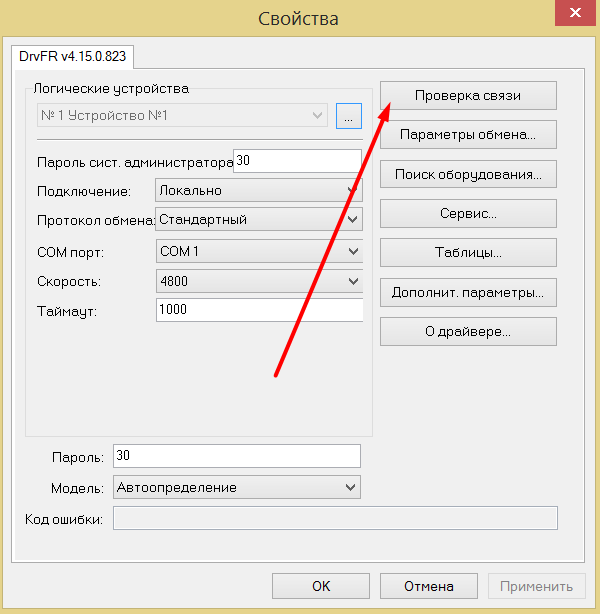Open Параметры обмена settings
600x614 pixels.
(468, 135)
